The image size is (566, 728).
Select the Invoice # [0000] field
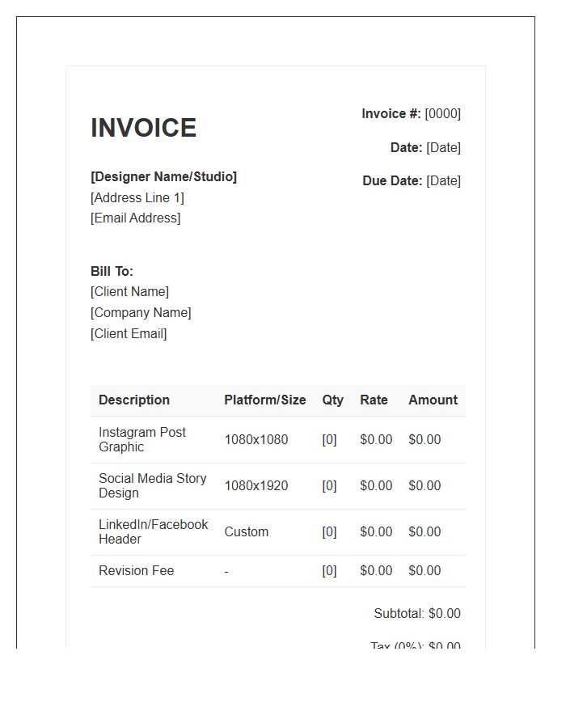[411, 114]
